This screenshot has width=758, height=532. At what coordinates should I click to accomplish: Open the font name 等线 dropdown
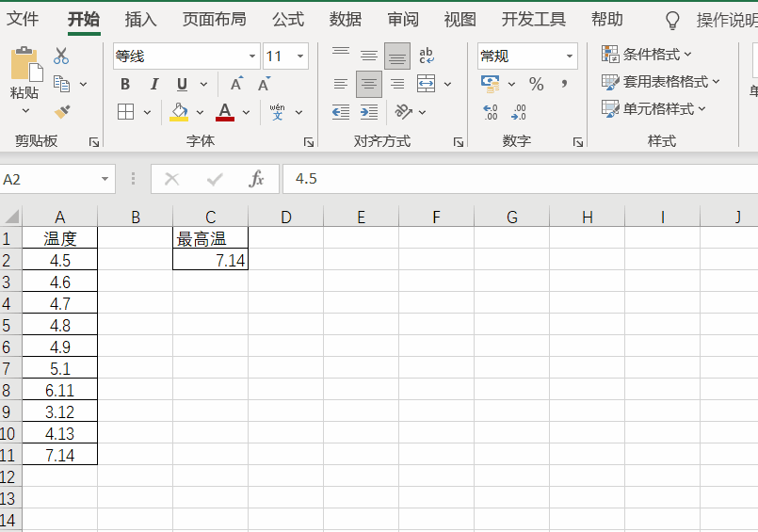pos(251,56)
